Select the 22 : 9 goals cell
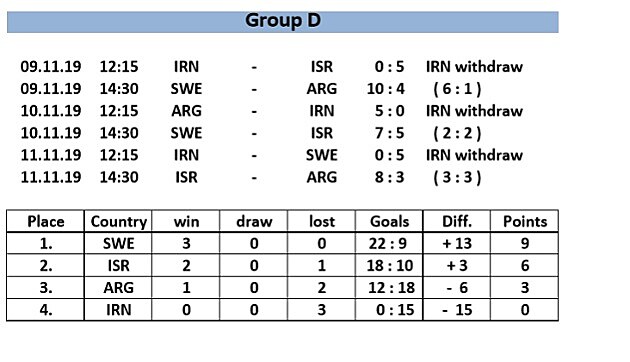This screenshot has width=630, height=362. 389,243
